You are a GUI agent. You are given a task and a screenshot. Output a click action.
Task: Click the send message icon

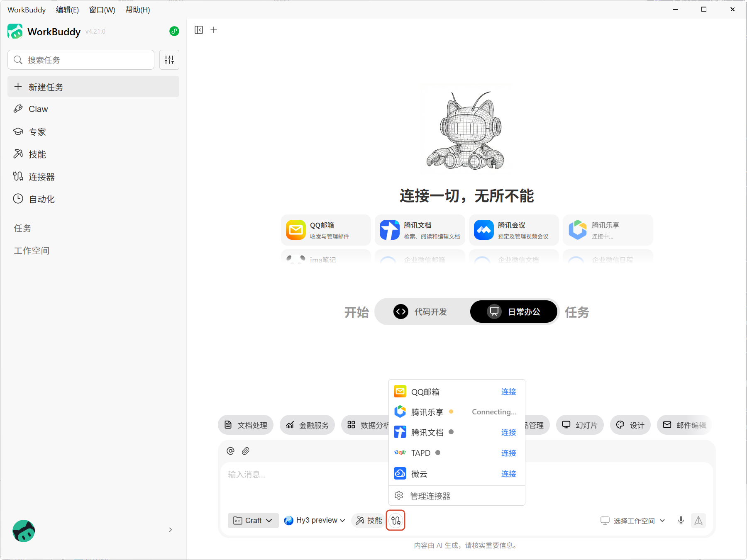pyautogui.click(x=698, y=520)
